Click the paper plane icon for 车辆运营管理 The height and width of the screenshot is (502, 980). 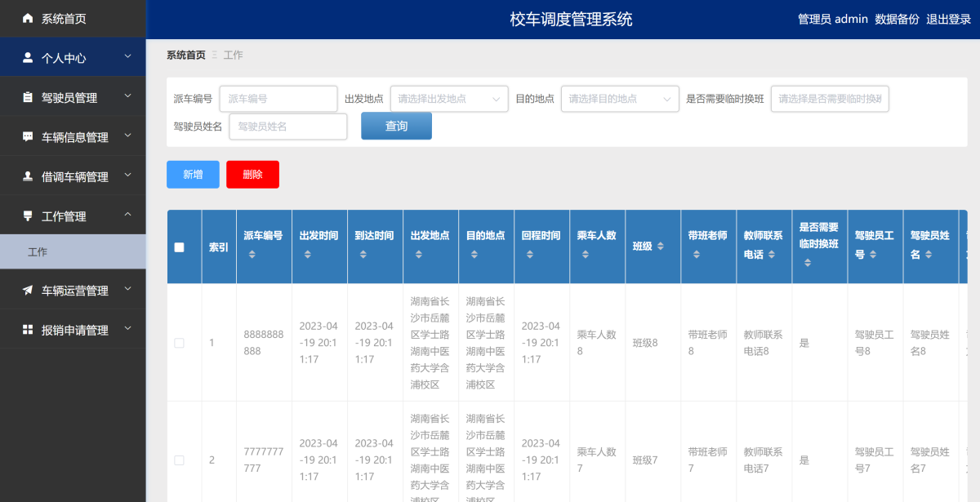pos(28,291)
